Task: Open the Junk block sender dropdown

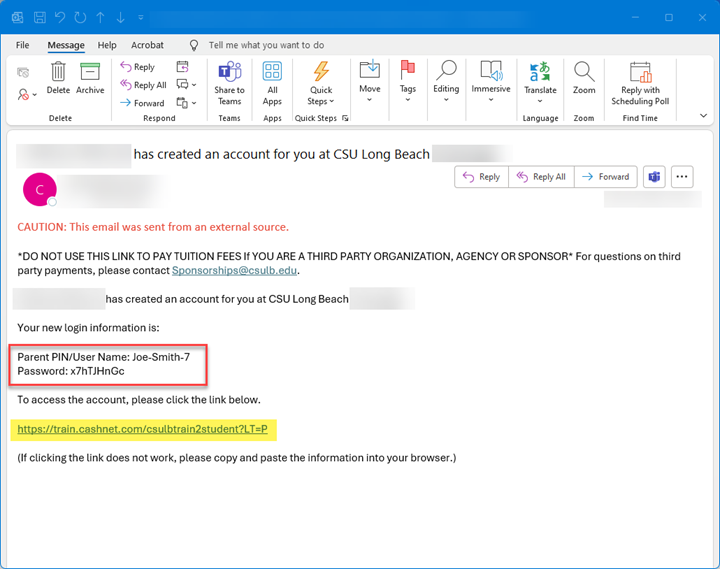Action: (27, 95)
